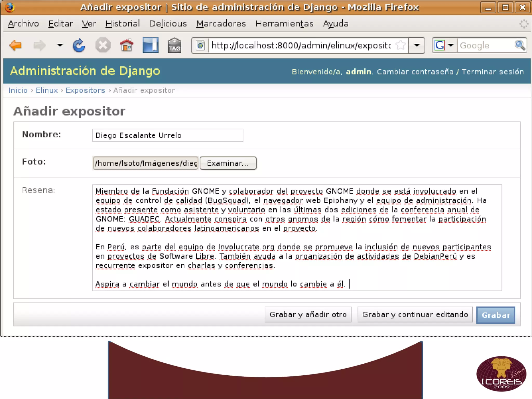Click the Delicious TAG icon
This screenshot has width=532, height=399.
pyautogui.click(x=174, y=45)
